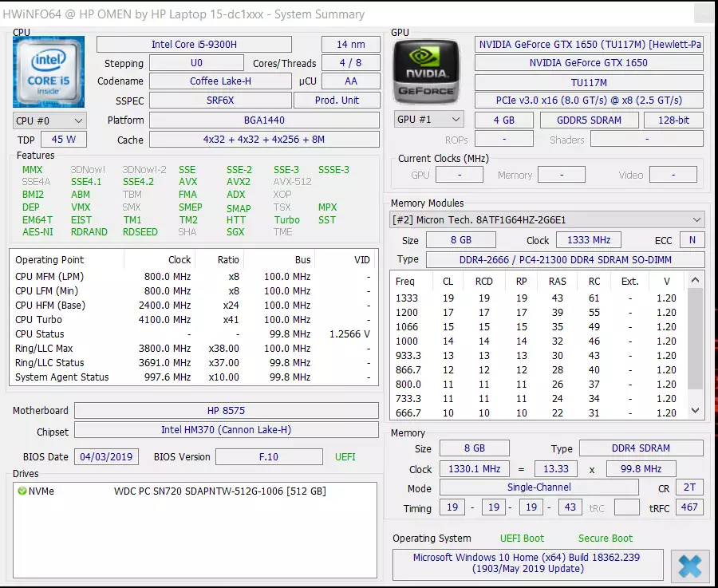Screen dimensions: 718x588
Task: Click the command rate 2T field
Action: (x=689, y=487)
